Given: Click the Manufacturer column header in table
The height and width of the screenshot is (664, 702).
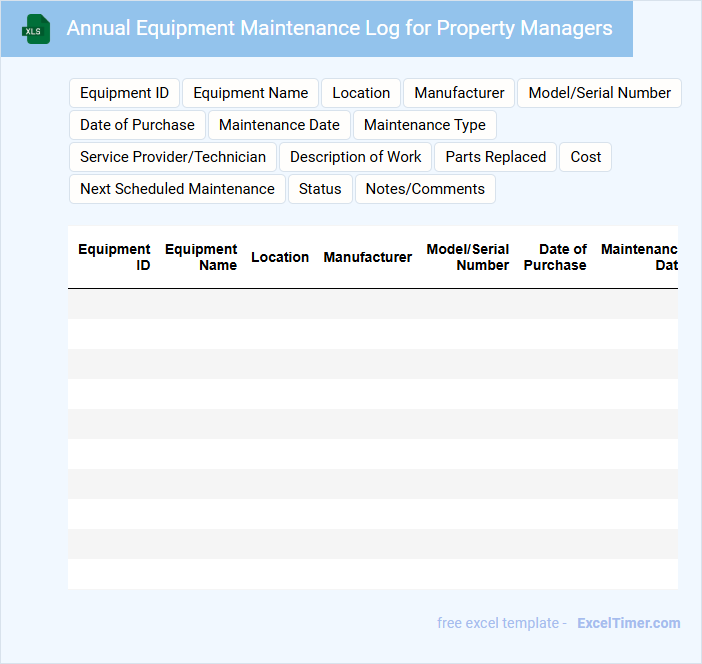Looking at the screenshot, I should 367,257.
